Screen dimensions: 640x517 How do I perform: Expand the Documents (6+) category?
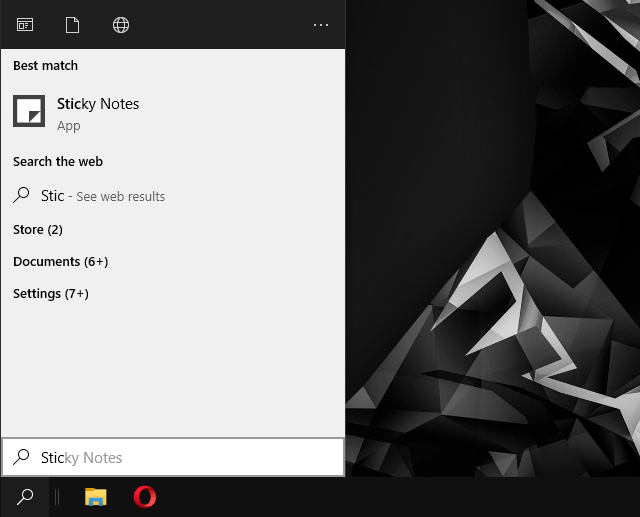(x=60, y=262)
